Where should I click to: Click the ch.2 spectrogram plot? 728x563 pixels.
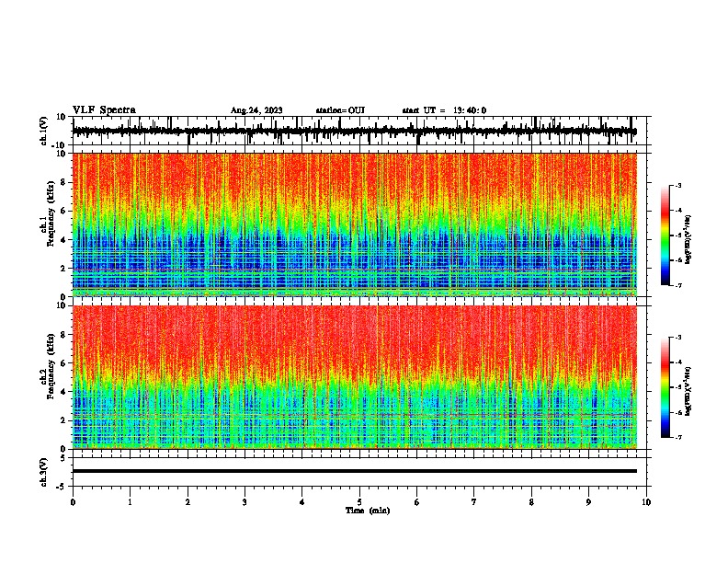coord(355,377)
